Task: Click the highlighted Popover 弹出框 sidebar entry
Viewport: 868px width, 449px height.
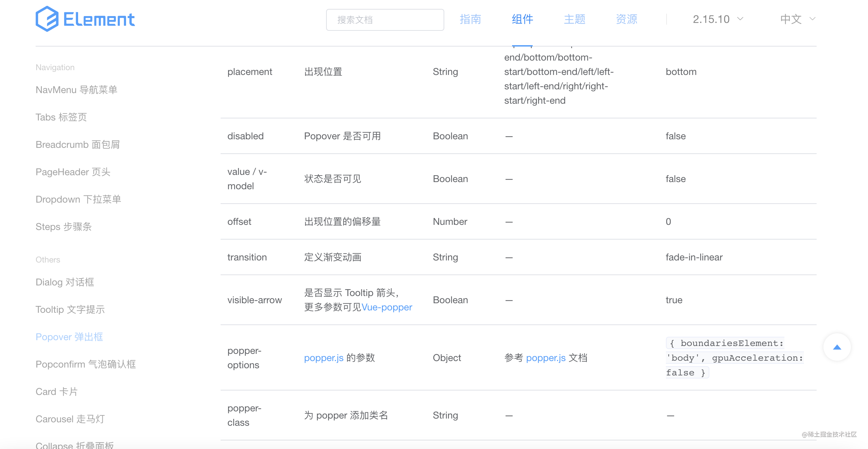Action: (69, 337)
